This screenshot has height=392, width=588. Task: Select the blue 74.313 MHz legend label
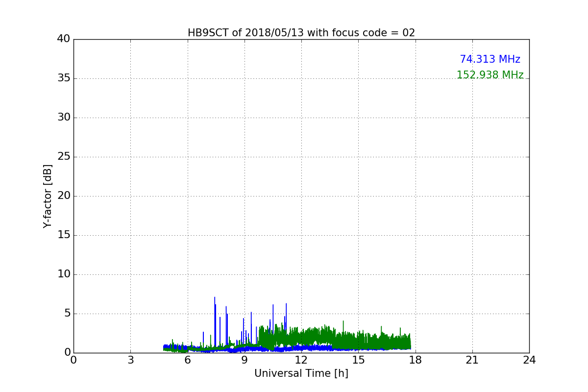pyautogui.click(x=490, y=59)
